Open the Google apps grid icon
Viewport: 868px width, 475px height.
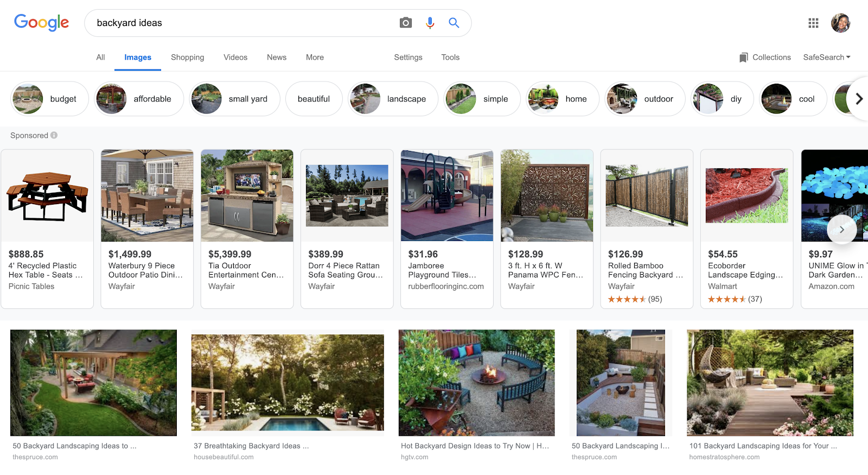[813, 23]
